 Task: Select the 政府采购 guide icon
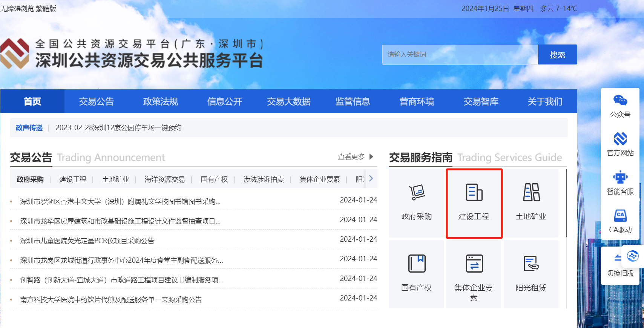(x=416, y=193)
